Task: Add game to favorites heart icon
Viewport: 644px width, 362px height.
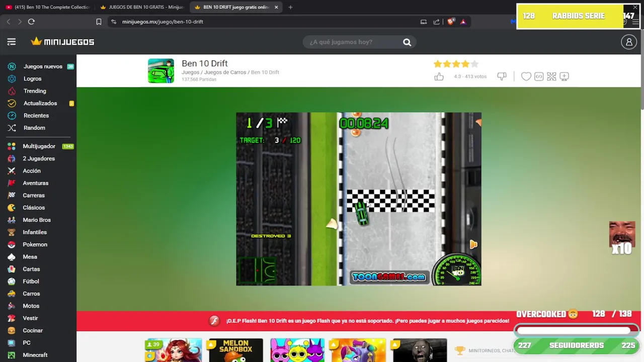Action: pos(526,76)
